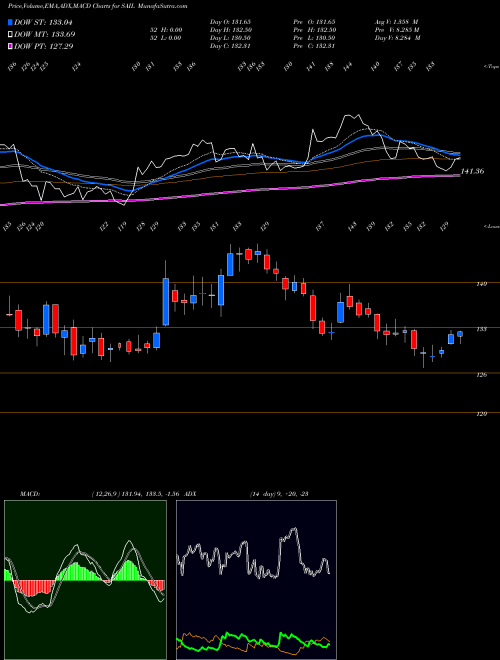Screen dimensions: 500x660
Task: Select the ADX (14 day) values text
Action: point(279,494)
